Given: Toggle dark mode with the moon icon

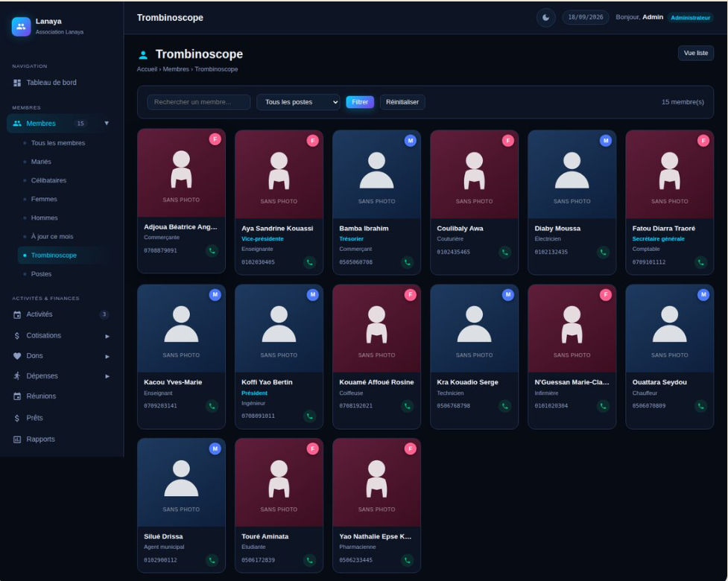Looking at the screenshot, I should click(x=546, y=18).
